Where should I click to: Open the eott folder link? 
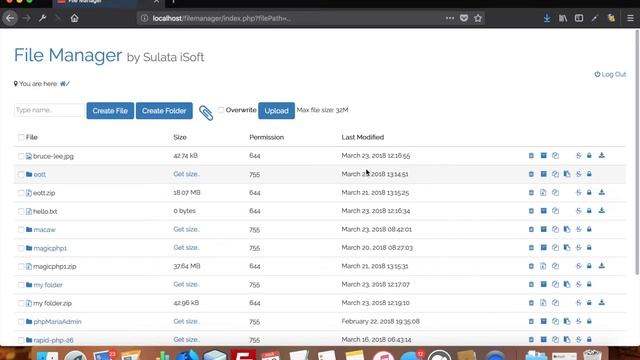40,174
